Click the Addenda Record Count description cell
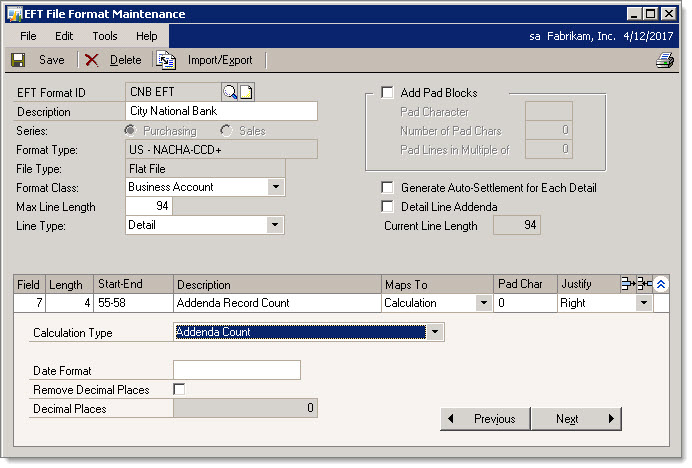Screen dimensions: 692x468 pyautogui.click(x=277, y=303)
